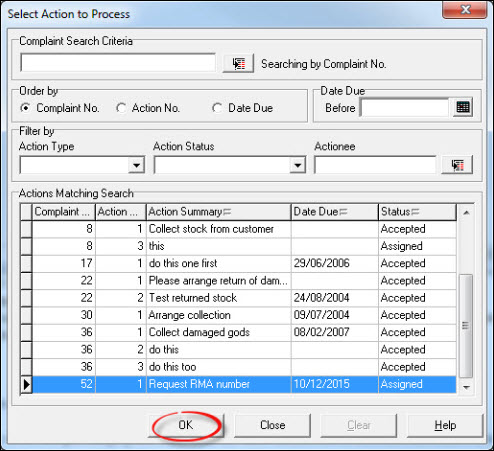Image resolution: width=494 pixels, height=451 pixels.
Task: Open the Date Due calendar picker
Action: pyautogui.click(x=463, y=107)
